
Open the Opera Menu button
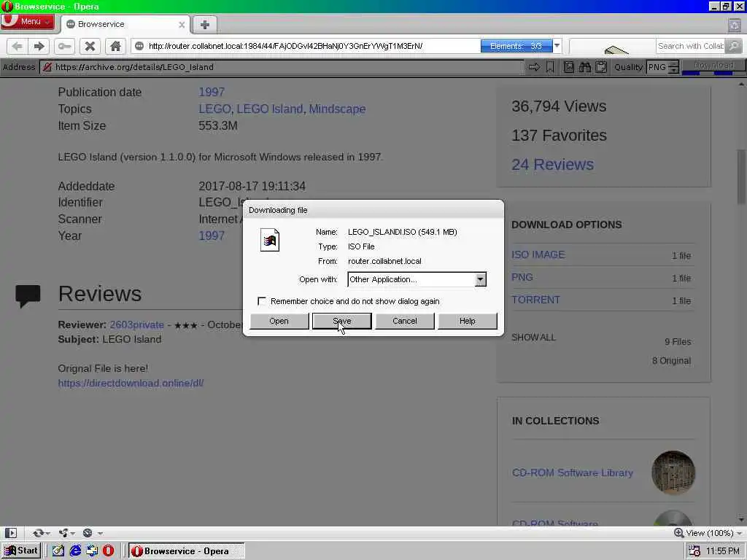28,22
